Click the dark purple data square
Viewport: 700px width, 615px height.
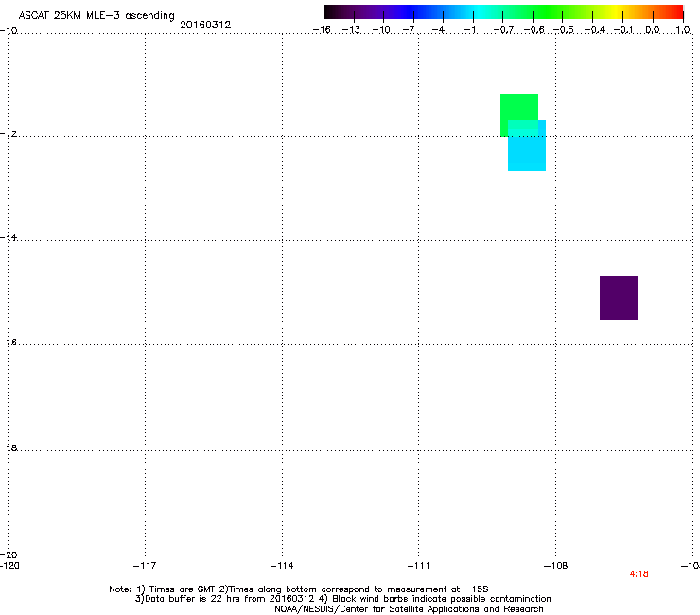click(619, 298)
